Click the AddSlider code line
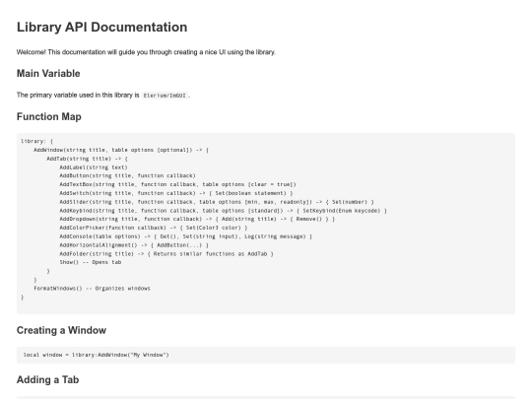The width and height of the screenshot is (532, 399). pyautogui.click(x=217, y=202)
